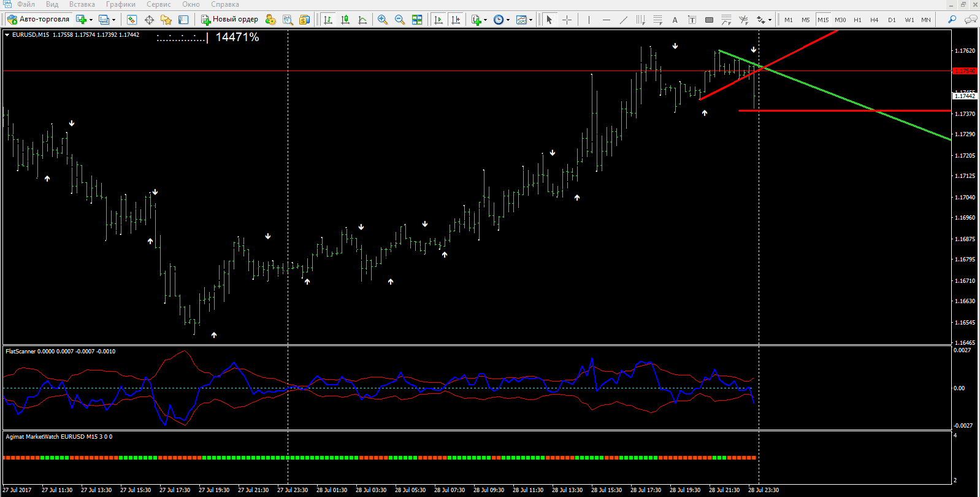980x497 pixels.
Task: Open the Templates icon
Action: pyautogui.click(x=521, y=20)
